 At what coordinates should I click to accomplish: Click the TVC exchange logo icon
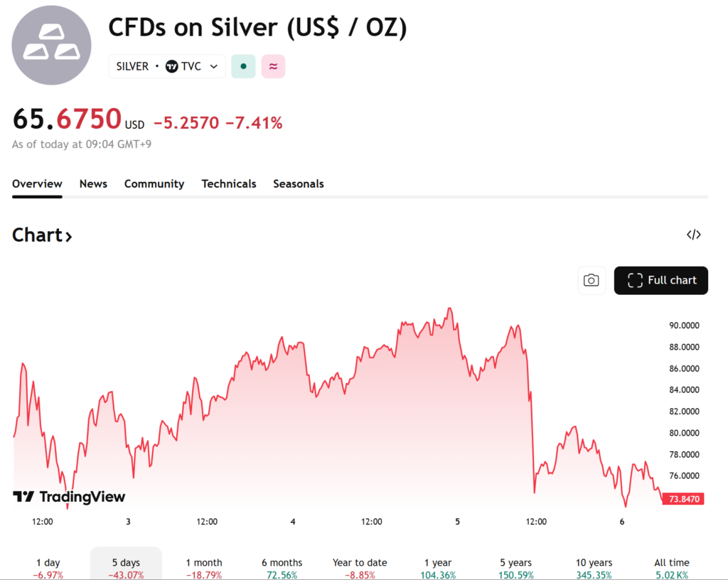click(172, 66)
